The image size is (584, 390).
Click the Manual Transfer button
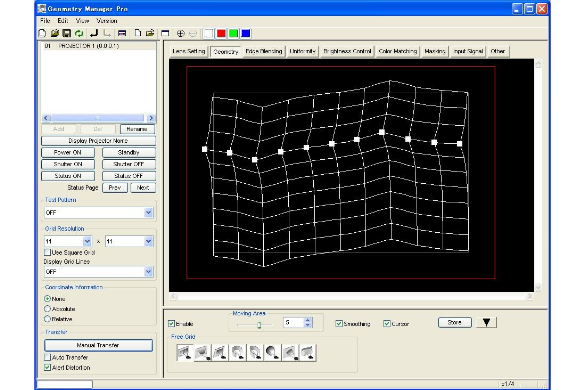coord(98,345)
